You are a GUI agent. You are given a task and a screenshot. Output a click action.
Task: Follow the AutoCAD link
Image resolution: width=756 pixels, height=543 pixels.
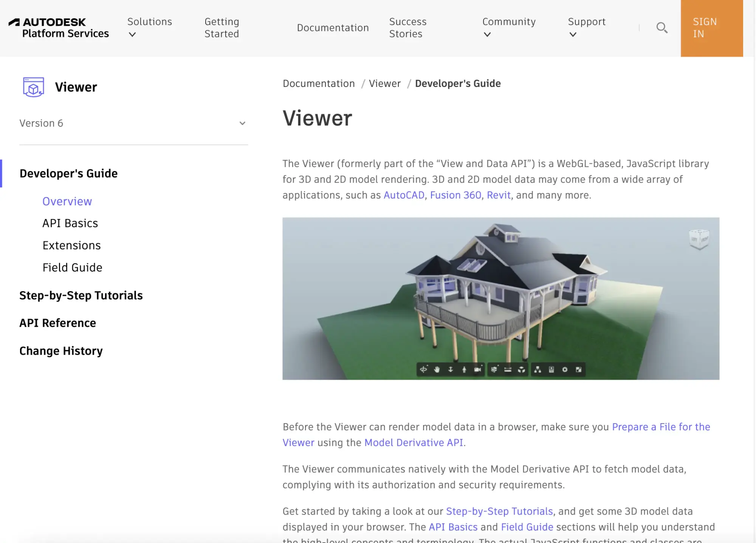pyautogui.click(x=404, y=195)
